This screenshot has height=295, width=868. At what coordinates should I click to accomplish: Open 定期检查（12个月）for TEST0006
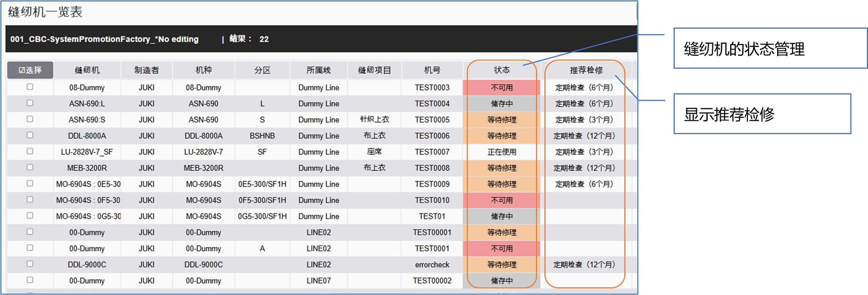pos(584,136)
